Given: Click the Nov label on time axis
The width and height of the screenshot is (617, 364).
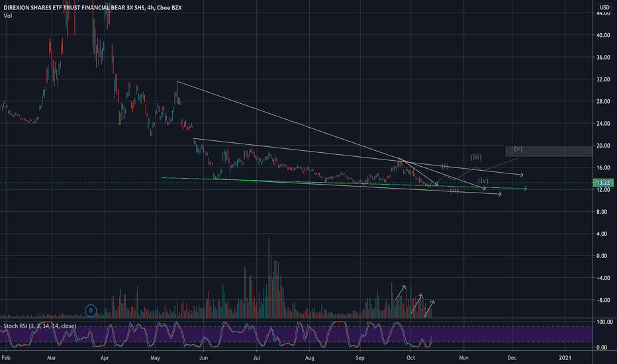Looking at the screenshot, I should pos(464,357).
